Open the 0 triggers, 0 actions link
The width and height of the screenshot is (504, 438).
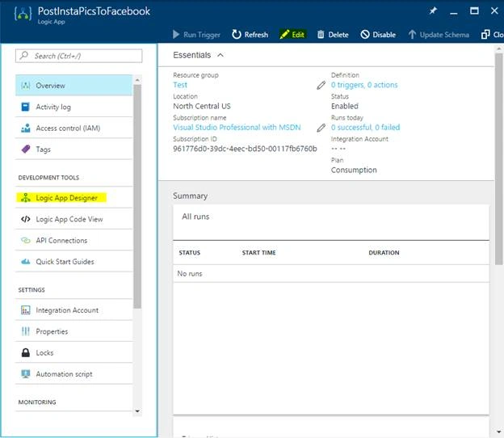(364, 85)
